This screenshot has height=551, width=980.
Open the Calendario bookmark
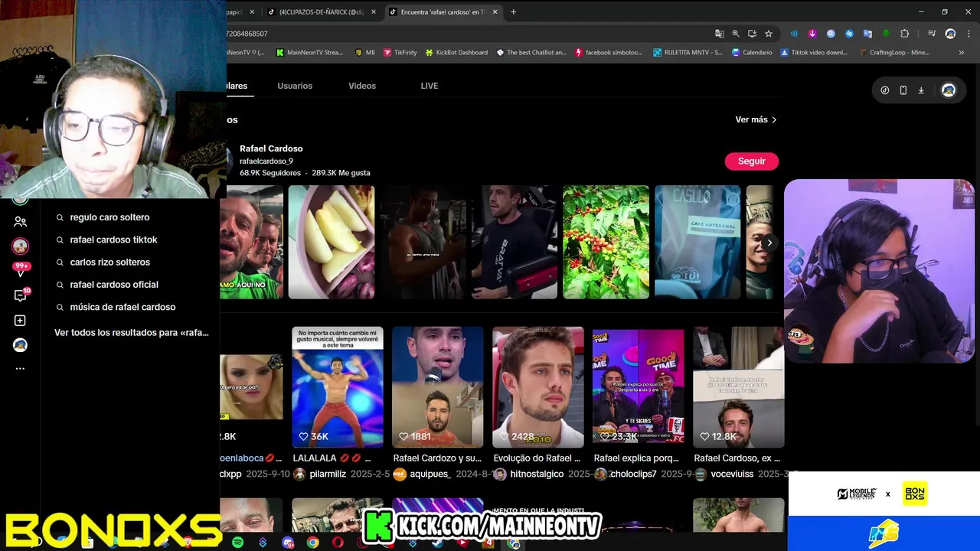(x=752, y=53)
